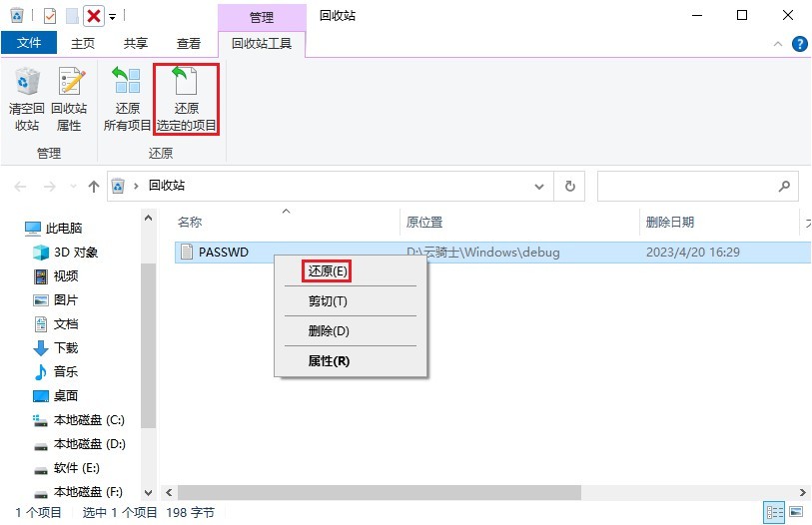812x525 pixels.
Task: Select the 回收站工具 ribbon tab
Action: 262,44
